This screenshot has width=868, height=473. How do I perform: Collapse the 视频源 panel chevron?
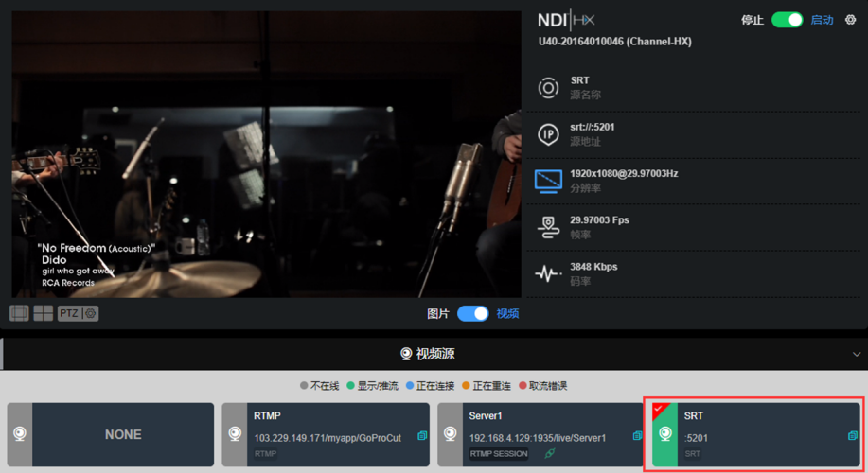(857, 354)
